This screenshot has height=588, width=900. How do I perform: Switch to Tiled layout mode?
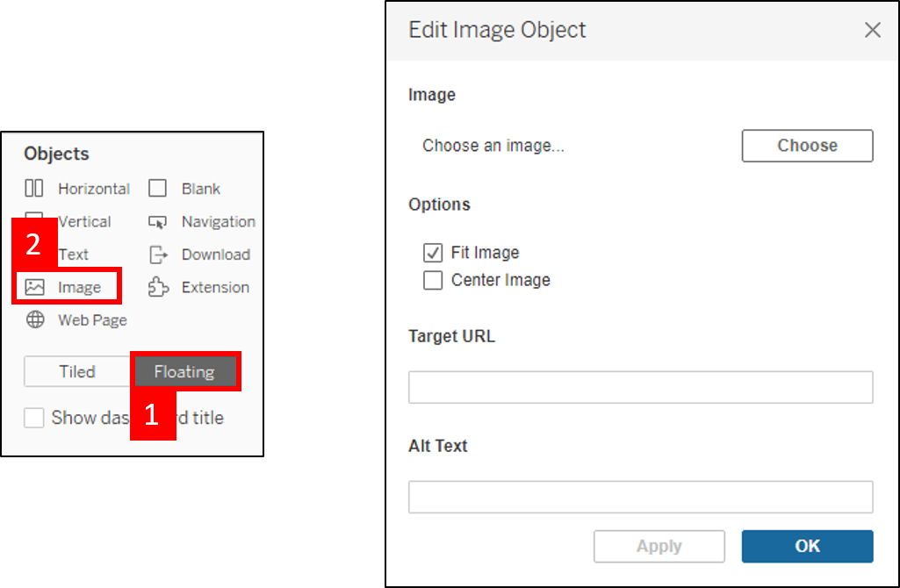pos(77,372)
